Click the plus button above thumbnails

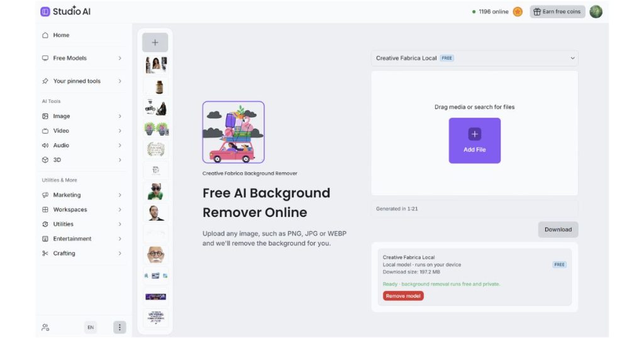tap(155, 42)
